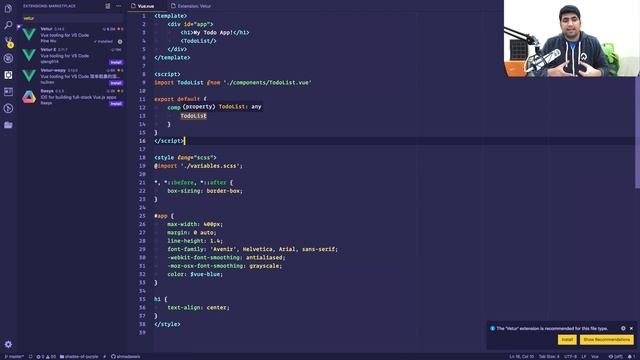Switch to the Vue.vue editor tab

click(x=145, y=6)
